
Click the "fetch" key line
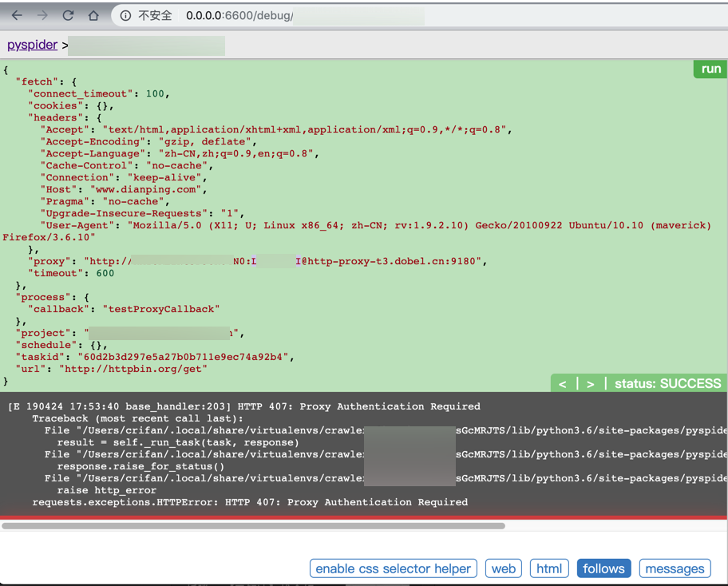tap(46, 81)
